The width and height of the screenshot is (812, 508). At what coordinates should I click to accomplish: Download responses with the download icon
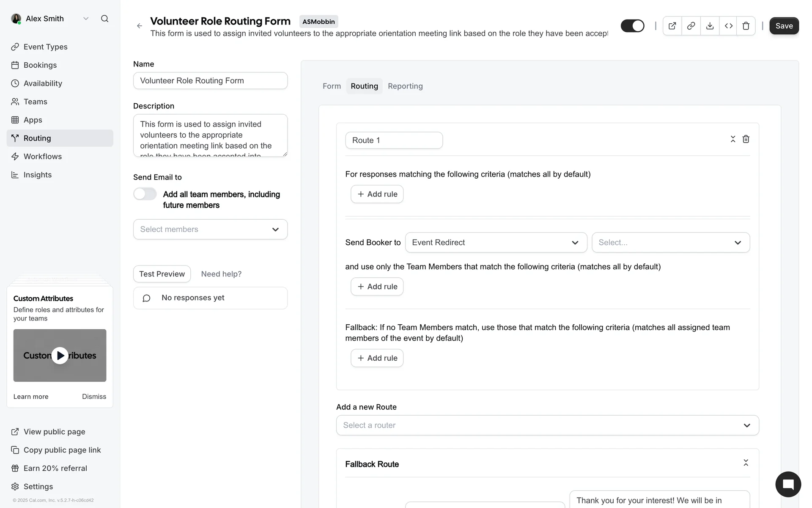pos(710,26)
